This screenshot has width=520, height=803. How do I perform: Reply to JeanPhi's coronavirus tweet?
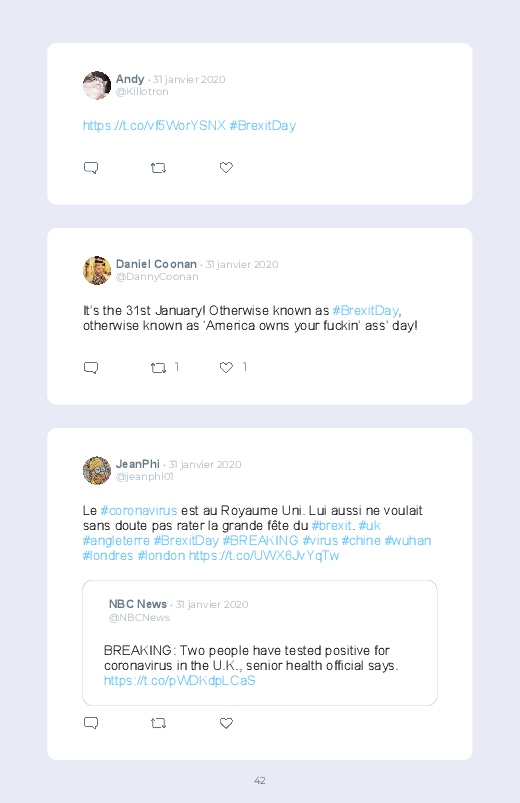pos(91,723)
